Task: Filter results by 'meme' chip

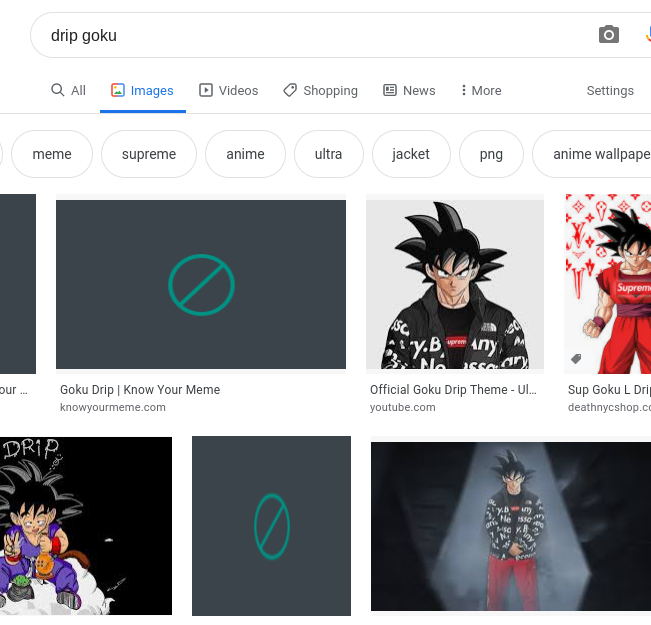Action: [52, 154]
